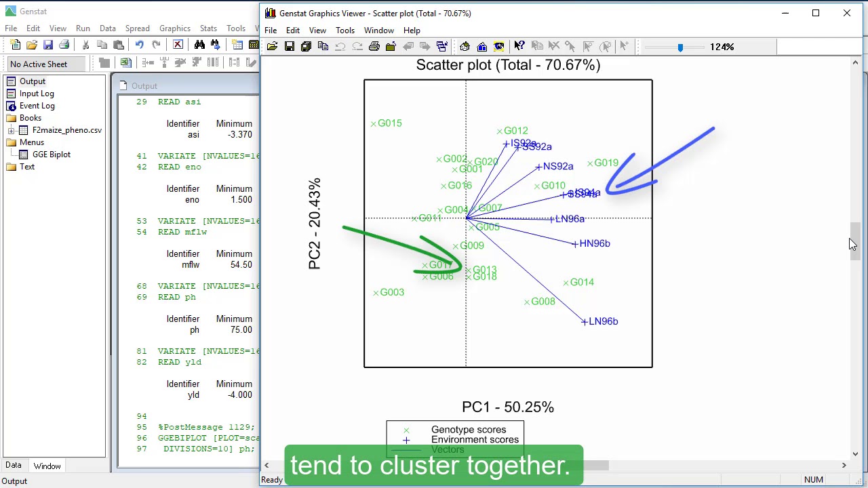Screen dimensions: 868x488
Task: Open Graphics Viewer File menu
Action: 271,30
